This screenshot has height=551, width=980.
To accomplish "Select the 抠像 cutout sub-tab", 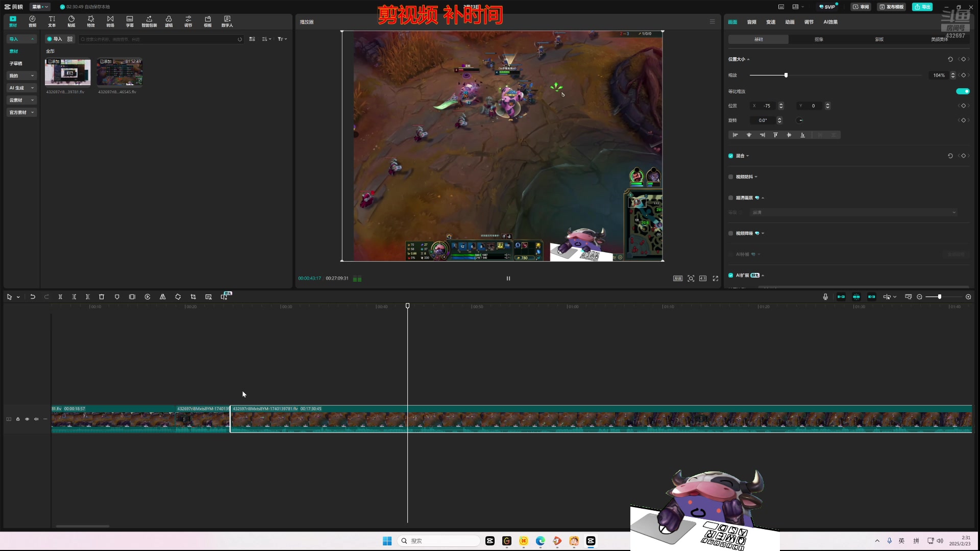I will [x=819, y=39].
